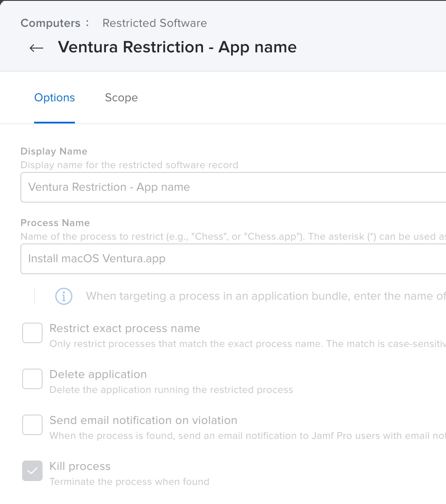Click the 'When targeting a process' info note
The width and height of the screenshot is (446, 504).
click(266, 296)
